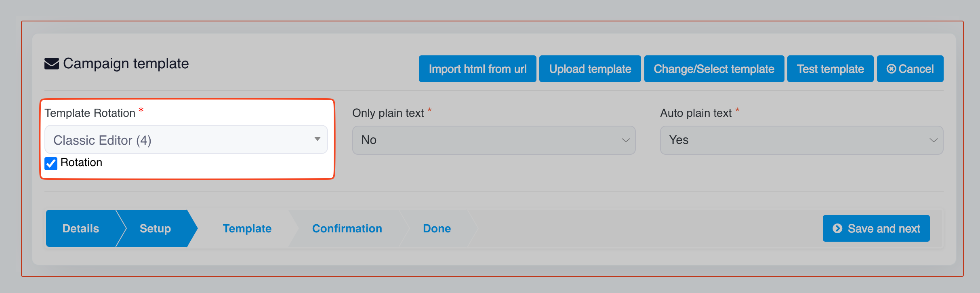980x293 pixels.
Task: Click the Change/Select template button
Action: click(714, 69)
